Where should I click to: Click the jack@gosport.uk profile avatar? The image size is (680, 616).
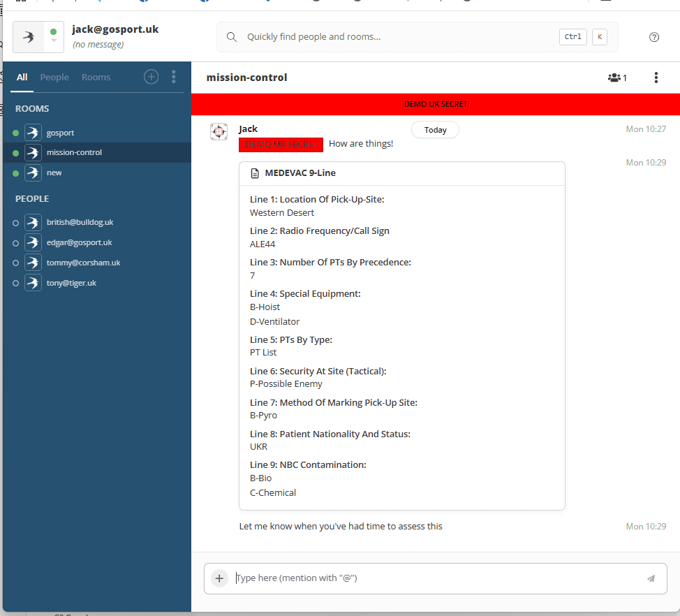[29, 37]
